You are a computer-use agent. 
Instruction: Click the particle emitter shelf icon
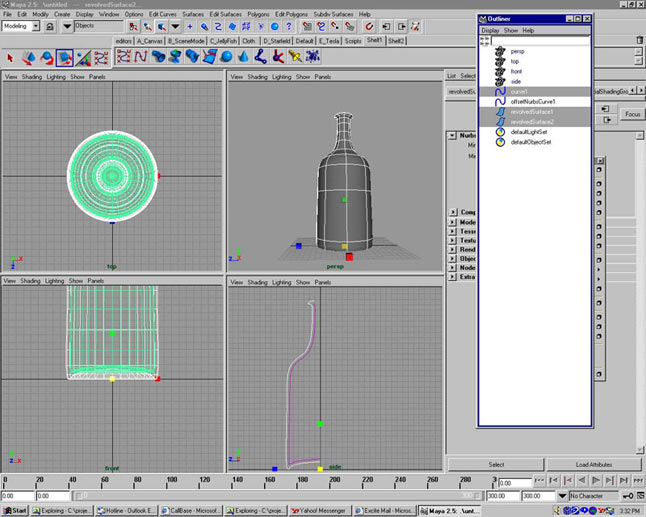pyautogui.click(x=313, y=56)
